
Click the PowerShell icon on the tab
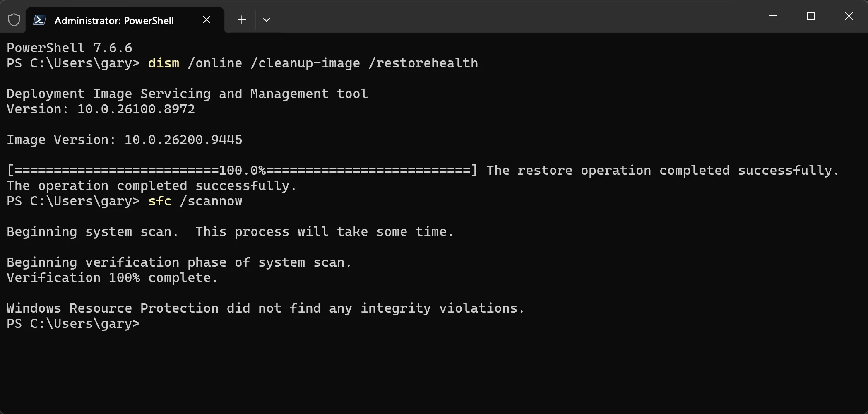tap(40, 20)
